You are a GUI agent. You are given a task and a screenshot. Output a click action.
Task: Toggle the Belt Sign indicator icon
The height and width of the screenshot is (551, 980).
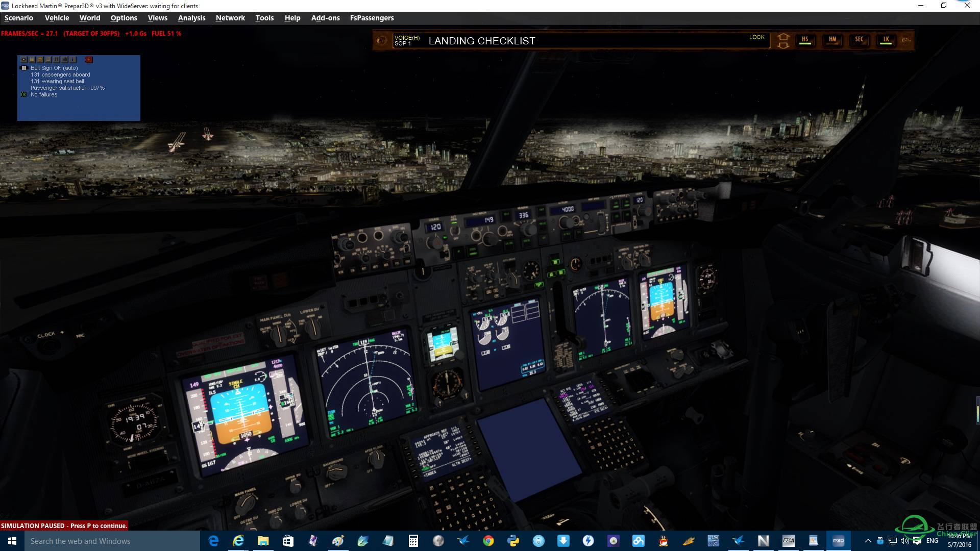point(23,68)
